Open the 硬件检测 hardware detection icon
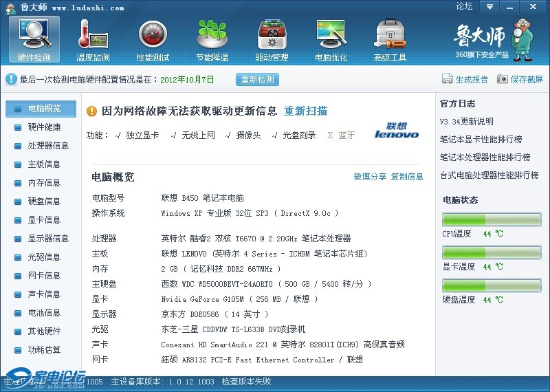The height and width of the screenshot is (392, 550). tap(34, 36)
